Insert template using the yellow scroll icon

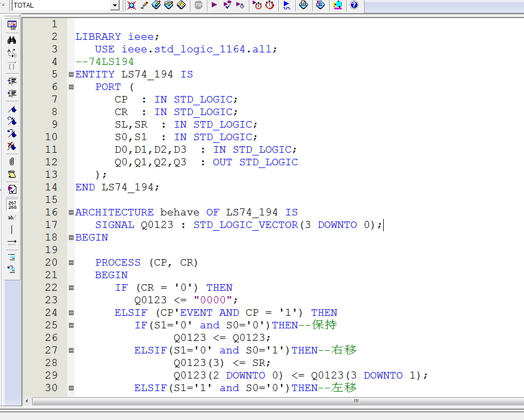[x=12, y=175]
